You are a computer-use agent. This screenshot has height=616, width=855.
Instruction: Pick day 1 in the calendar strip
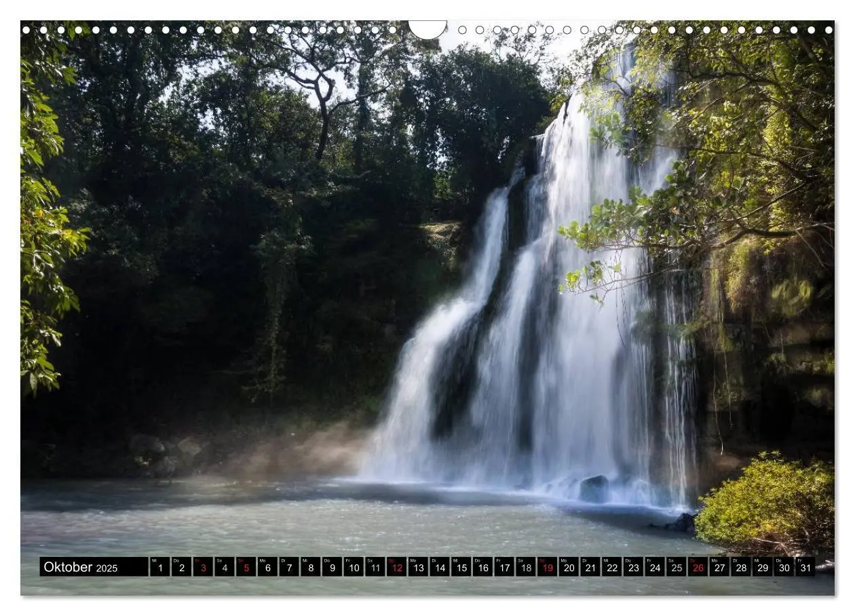(159, 567)
